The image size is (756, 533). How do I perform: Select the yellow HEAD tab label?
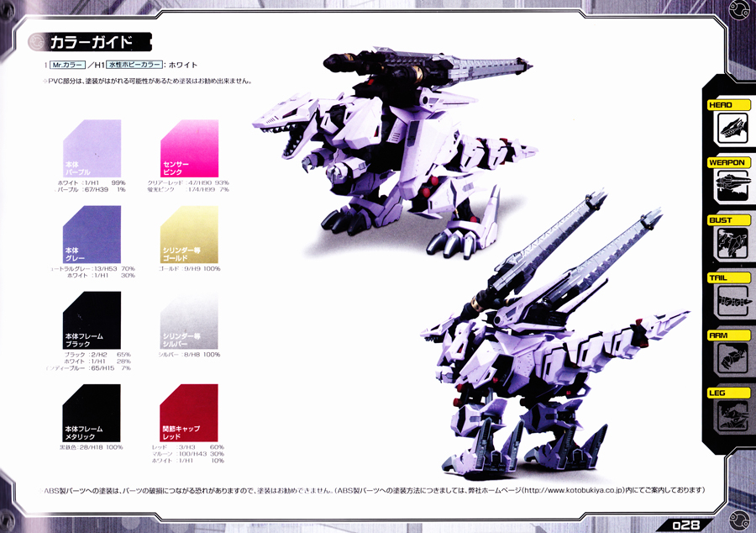pos(728,105)
